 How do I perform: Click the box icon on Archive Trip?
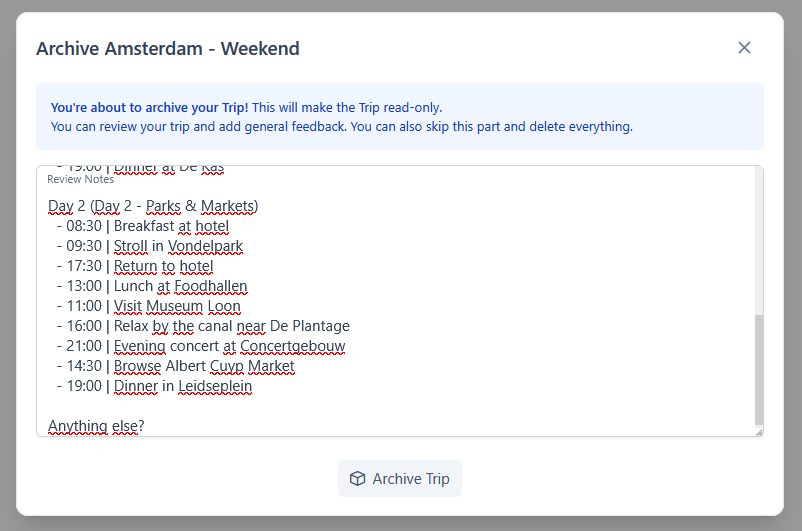(x=357, y=479)
